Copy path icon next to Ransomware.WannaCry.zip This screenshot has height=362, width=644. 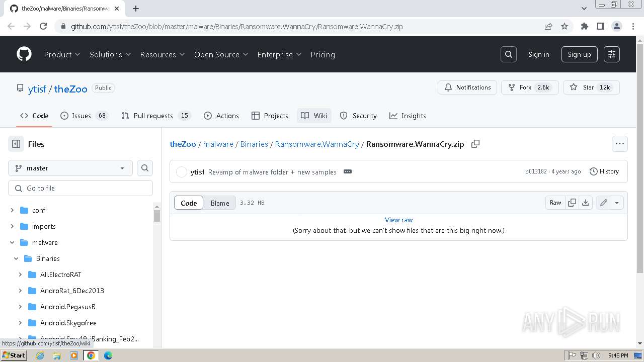click(475, 144)
